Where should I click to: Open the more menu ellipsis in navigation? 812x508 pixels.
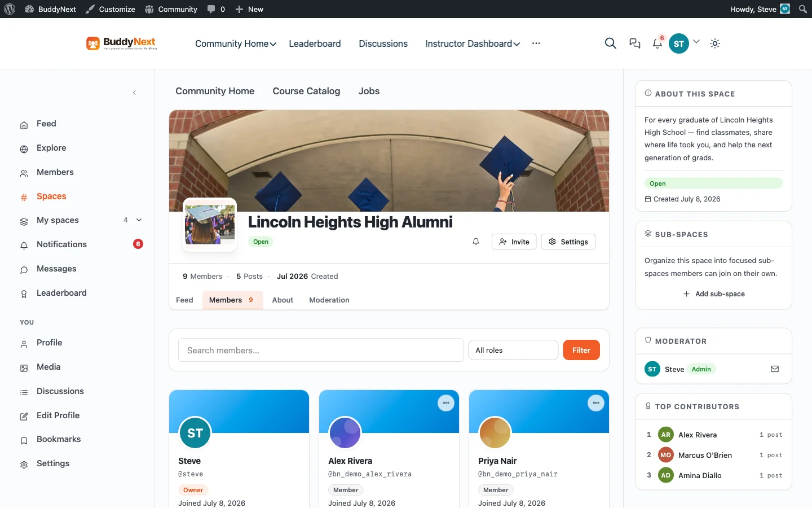pos(536,43)
